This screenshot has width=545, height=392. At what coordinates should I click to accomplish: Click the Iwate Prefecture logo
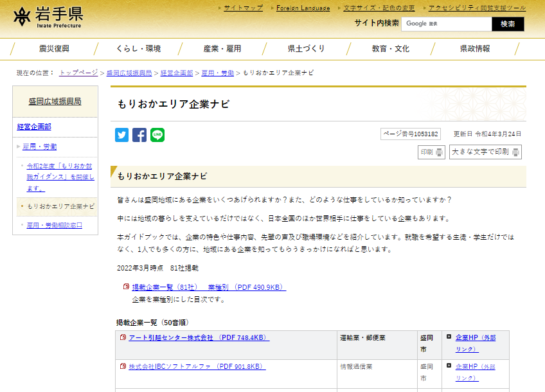[48, 17]
